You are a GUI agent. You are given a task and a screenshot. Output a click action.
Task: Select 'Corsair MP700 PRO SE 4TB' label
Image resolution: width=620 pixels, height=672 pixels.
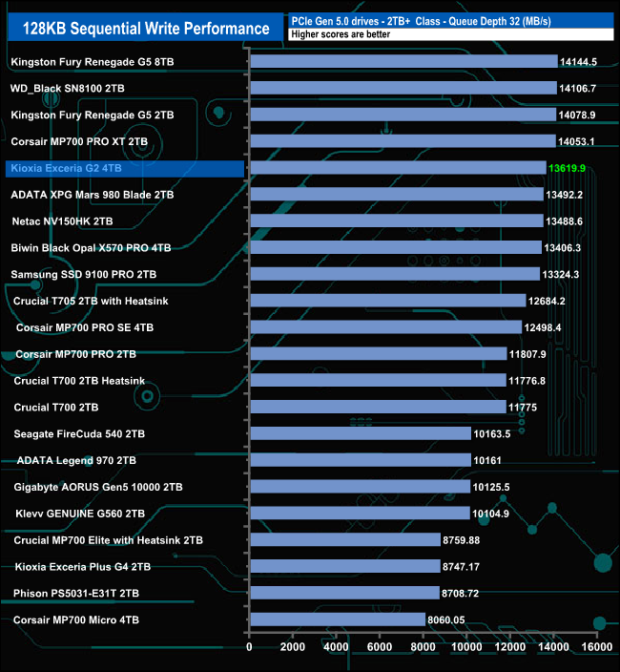point(85,327)
